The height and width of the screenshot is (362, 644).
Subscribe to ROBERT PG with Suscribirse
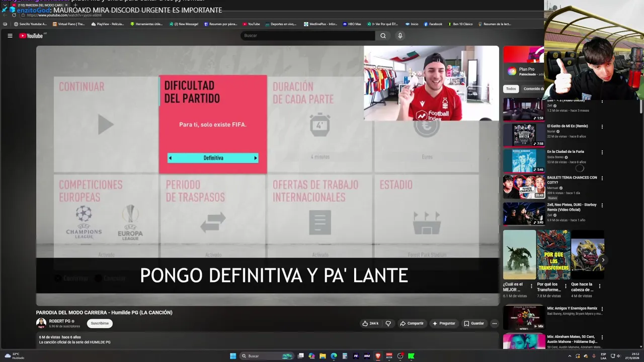pyautogui.click(x=100, y=323)
